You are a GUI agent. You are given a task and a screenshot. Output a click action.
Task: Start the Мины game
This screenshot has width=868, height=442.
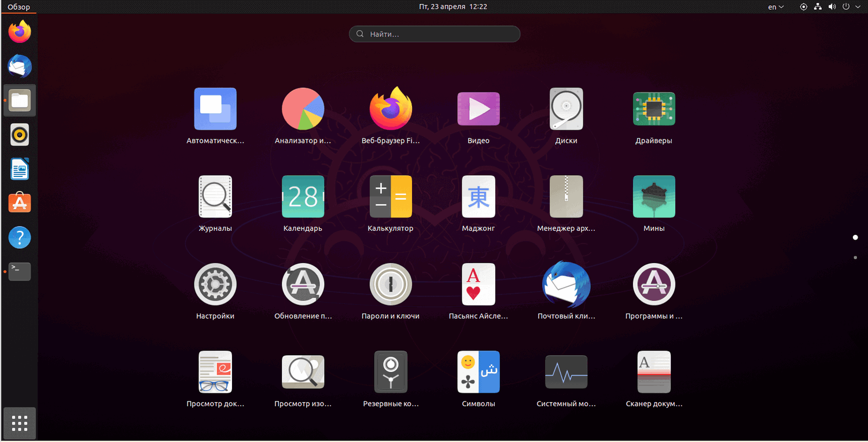pos(654,197)
